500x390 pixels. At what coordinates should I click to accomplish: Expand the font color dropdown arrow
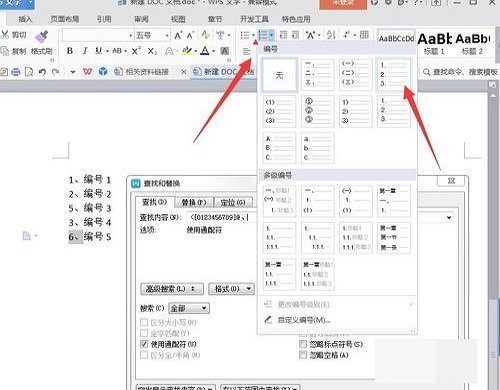pos(214,51)
